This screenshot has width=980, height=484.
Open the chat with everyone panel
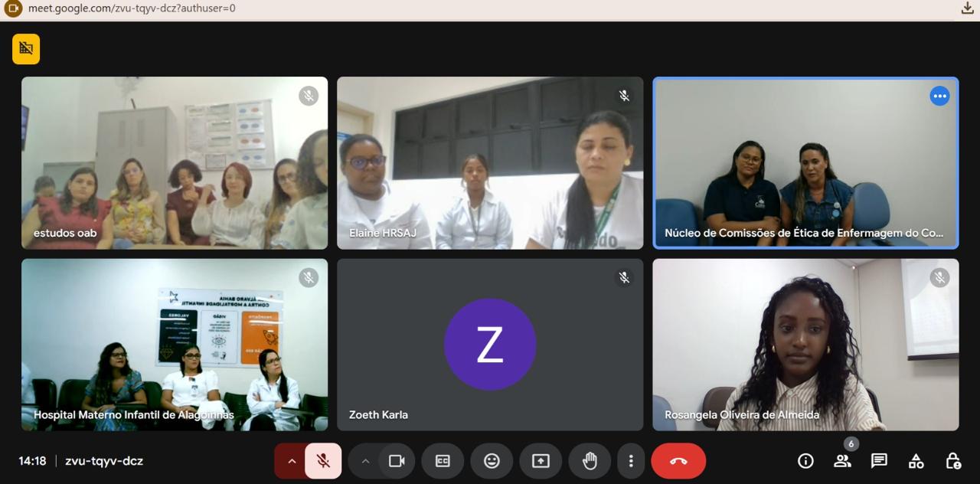click(x=879, y=461)
